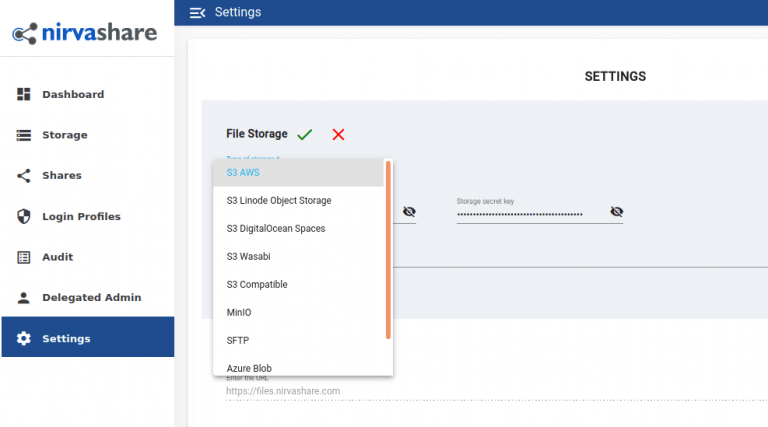Click the nirvashare logo
The height and width of the screenshot is (427, 768).
[x=85, y=33]
